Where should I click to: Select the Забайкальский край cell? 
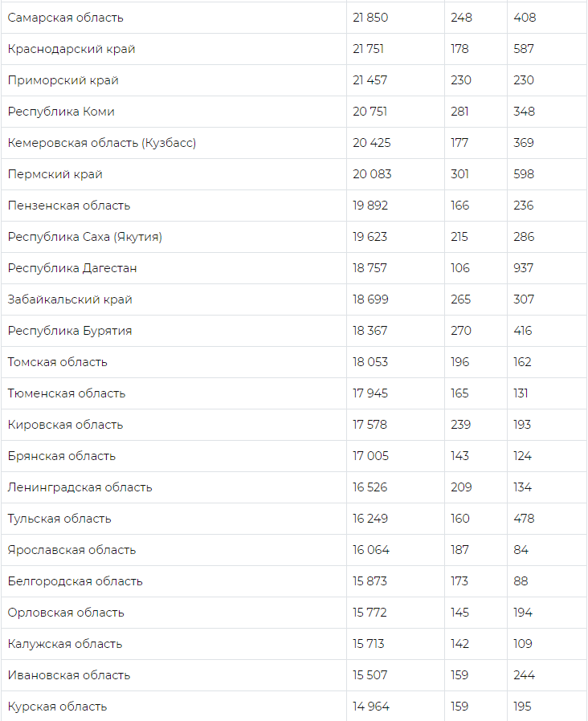(x=70, y=299)
